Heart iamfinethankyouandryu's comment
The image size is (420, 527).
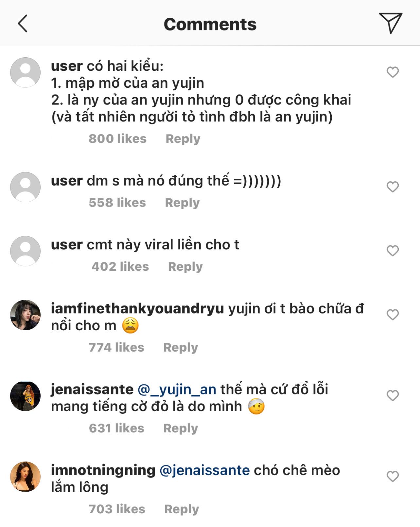[x=393, y=315]
